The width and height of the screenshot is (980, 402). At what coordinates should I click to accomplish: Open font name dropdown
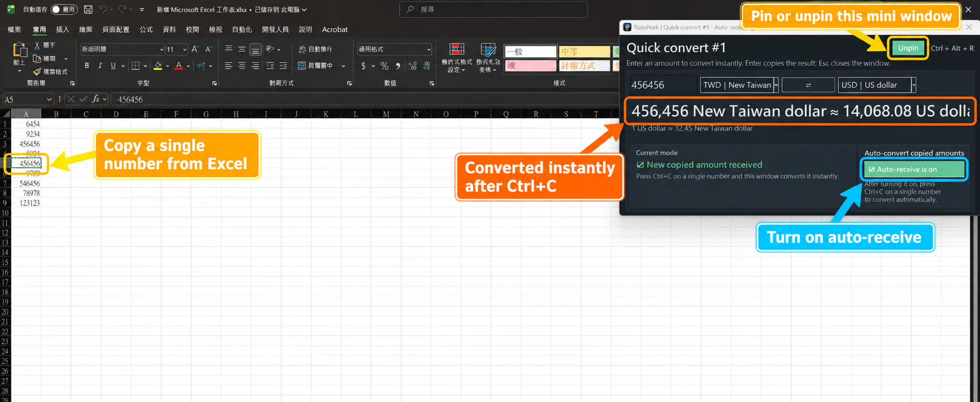pyautogui.click(x=162, y=49)
